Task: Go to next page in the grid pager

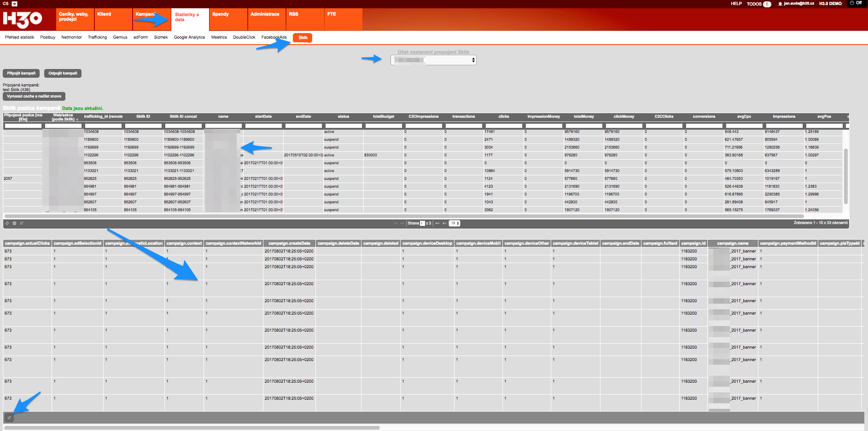Action: pos(437,223)
